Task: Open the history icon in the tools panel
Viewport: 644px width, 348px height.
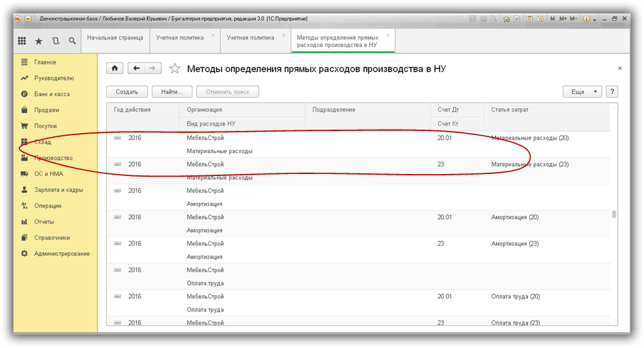Action: 55,42
